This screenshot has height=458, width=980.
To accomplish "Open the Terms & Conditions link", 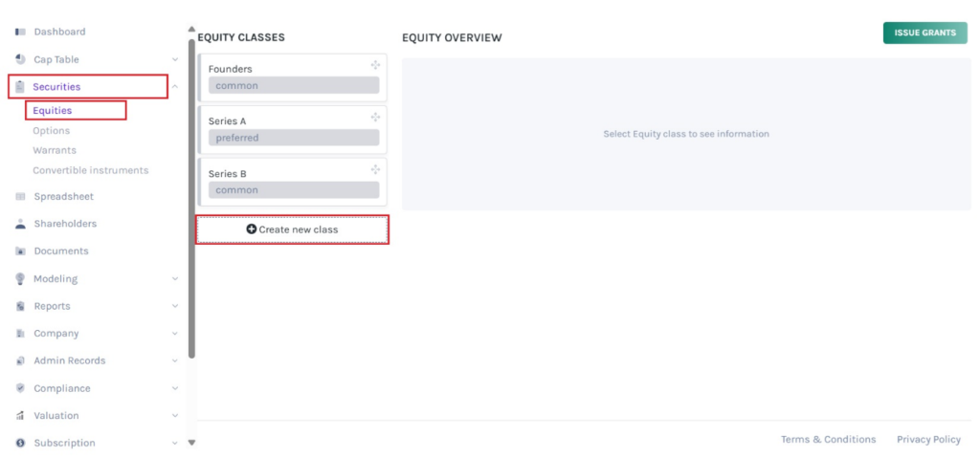I will 828,440.
